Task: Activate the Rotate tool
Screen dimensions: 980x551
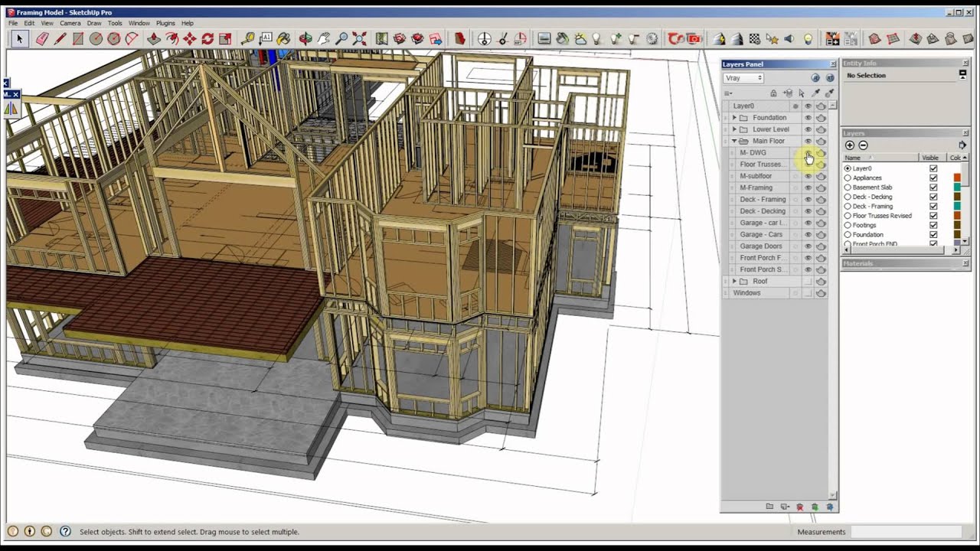Action: coord(207,39)
